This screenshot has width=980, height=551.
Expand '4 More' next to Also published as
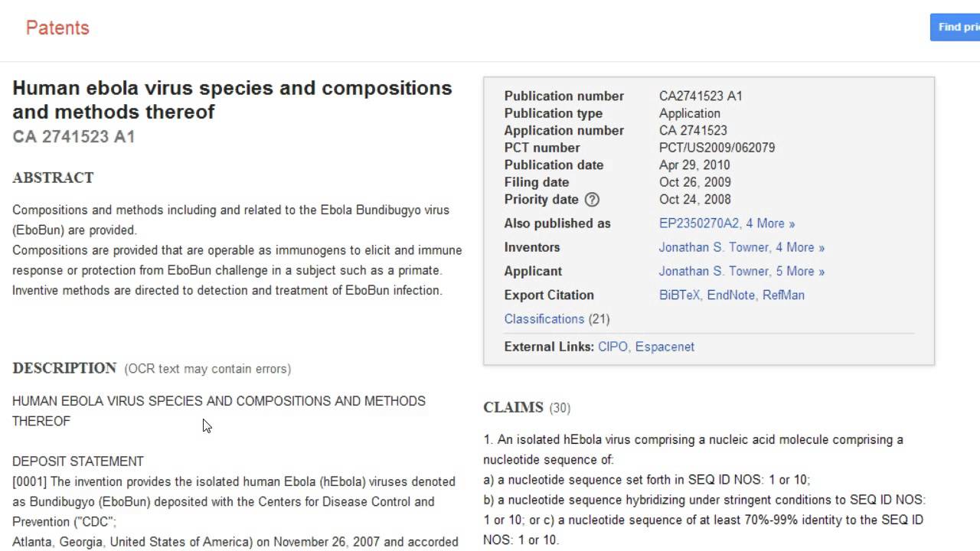point(771,223)
